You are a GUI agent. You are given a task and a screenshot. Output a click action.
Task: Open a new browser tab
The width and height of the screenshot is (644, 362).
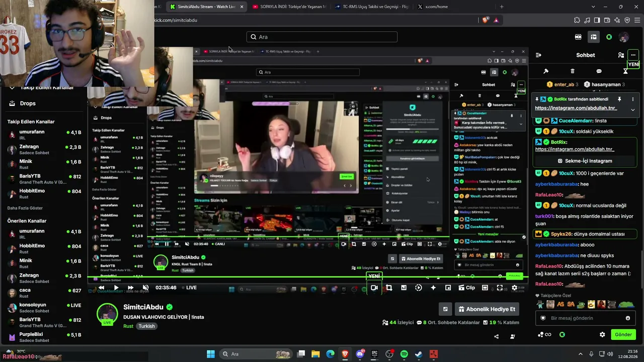click(502, 7)
